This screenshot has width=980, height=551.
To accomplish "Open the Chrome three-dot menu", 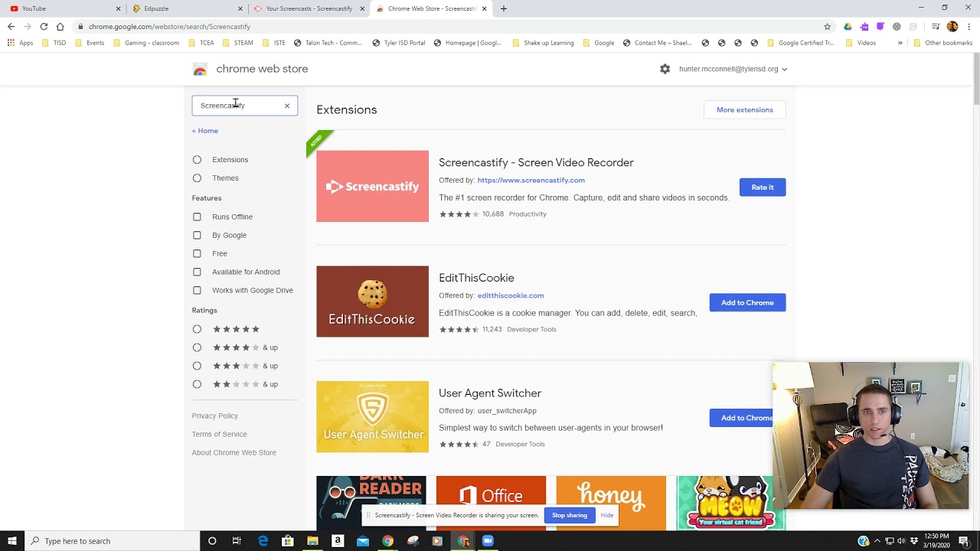I will (969, 26).
